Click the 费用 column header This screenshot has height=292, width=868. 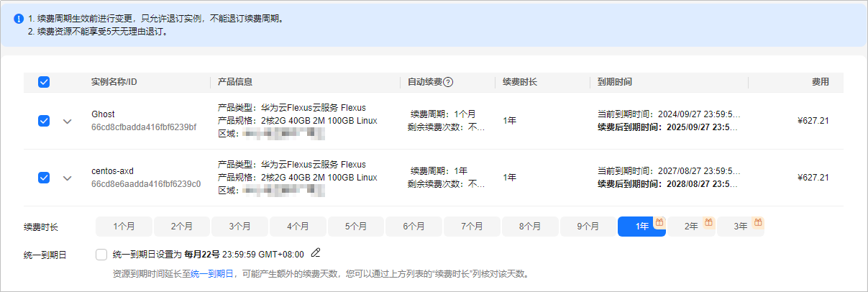[821, 82]
